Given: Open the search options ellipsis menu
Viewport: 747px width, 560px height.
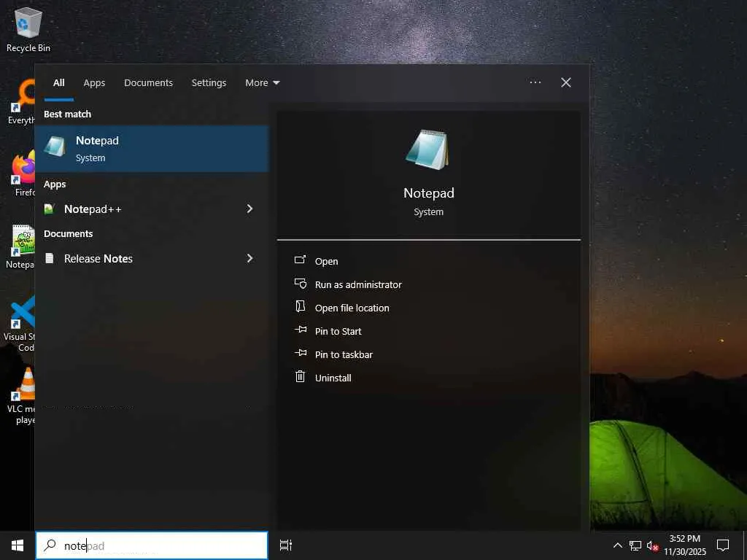Looking at the screenshot, I should (535, 82).
